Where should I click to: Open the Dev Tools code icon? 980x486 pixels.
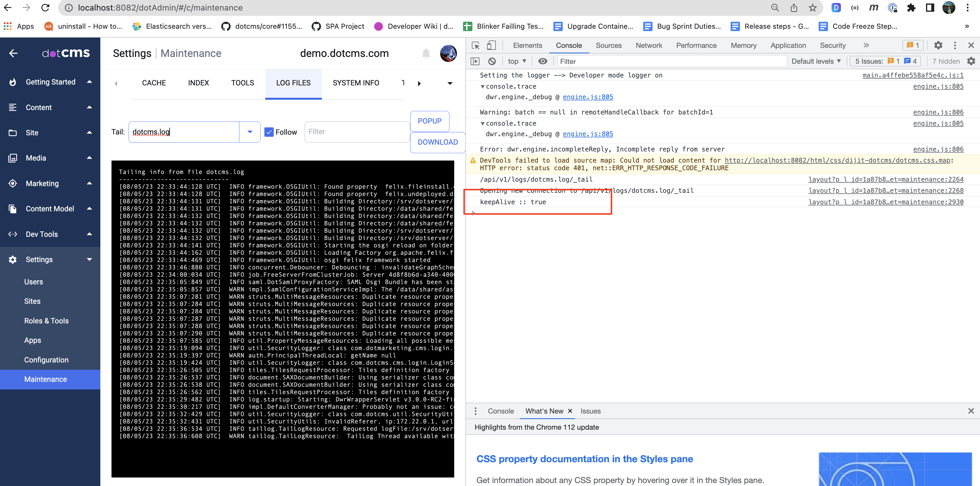[x=13, y=234]
